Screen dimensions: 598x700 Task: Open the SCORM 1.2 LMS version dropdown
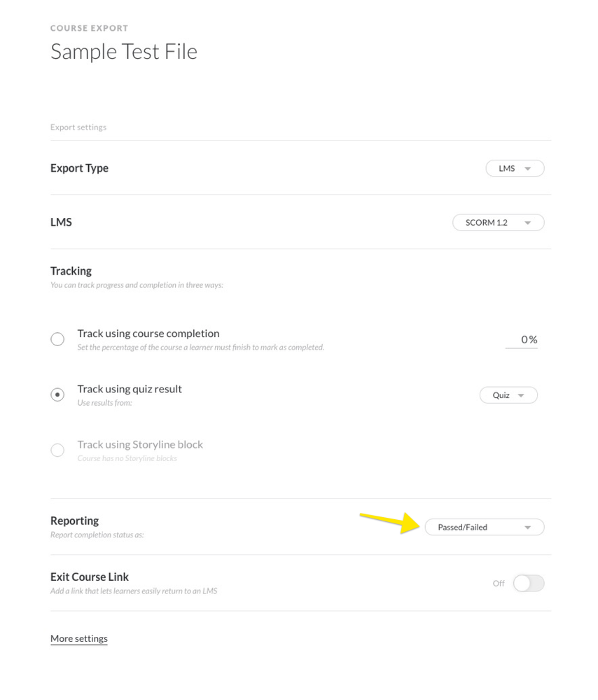[487, 223]
